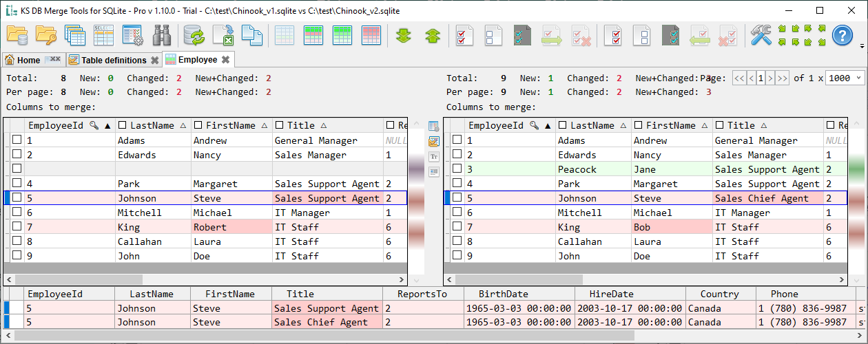Open help with the question mark icon
The image size is (868, 344).
(843, 34)
